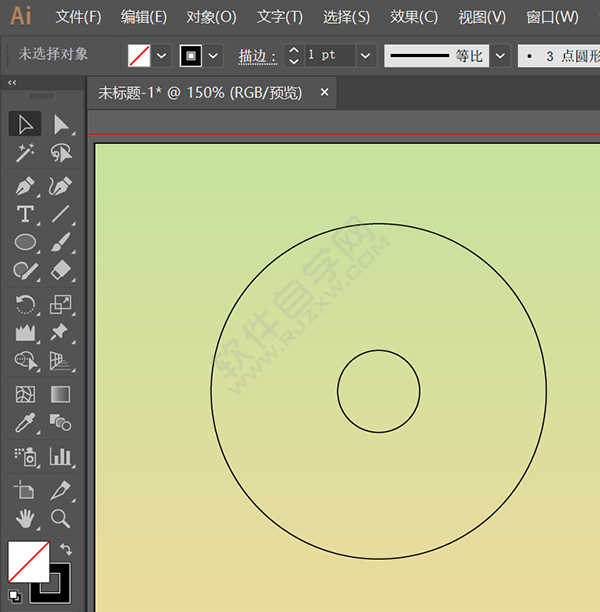Open the stroke profile 等比 dropdown
The width and height of the screenshot is (600, 612).
pos(499,55)
